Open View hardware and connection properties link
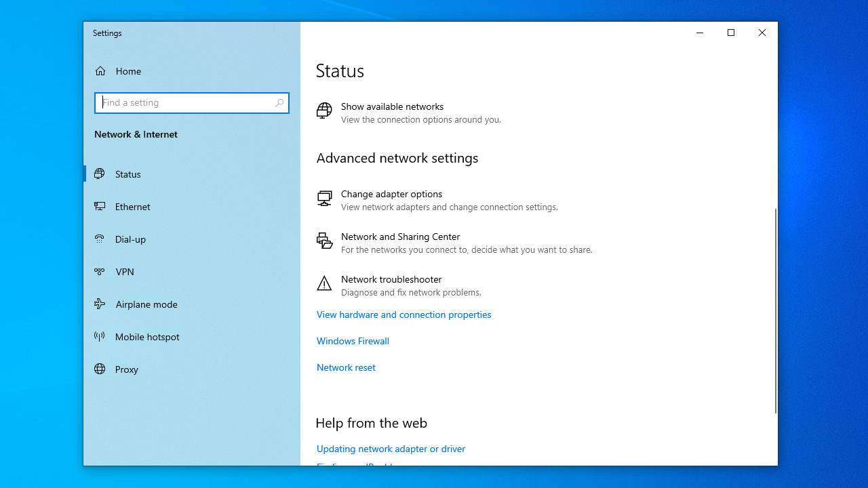868x488 pixels. (x=403, y=314)
